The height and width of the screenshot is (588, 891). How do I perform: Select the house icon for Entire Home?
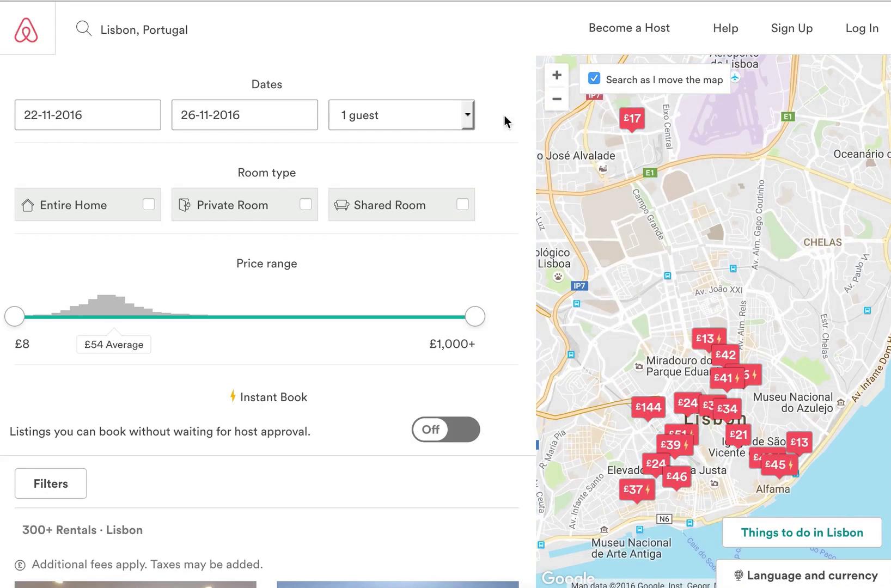[x=28, y=205]
